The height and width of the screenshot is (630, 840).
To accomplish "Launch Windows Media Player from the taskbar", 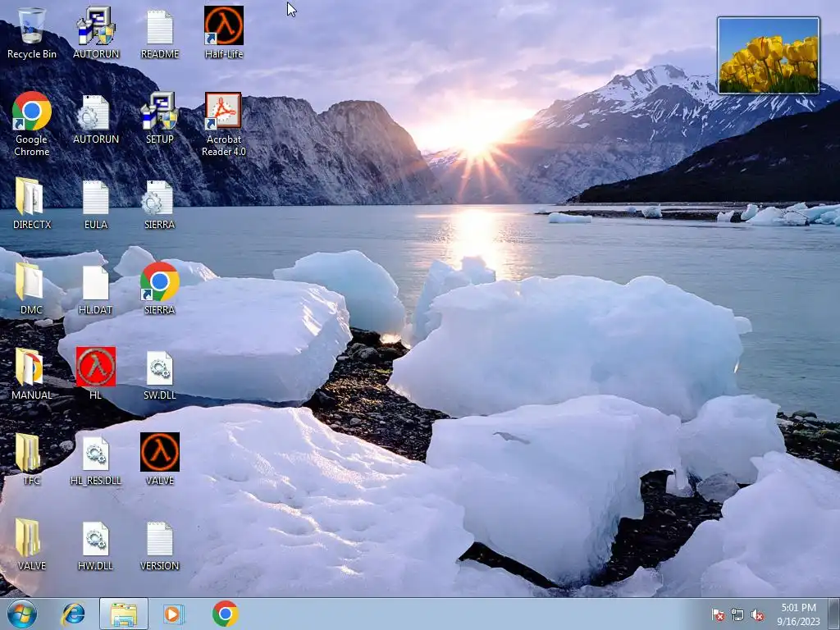I will click(x=173, y=614).
